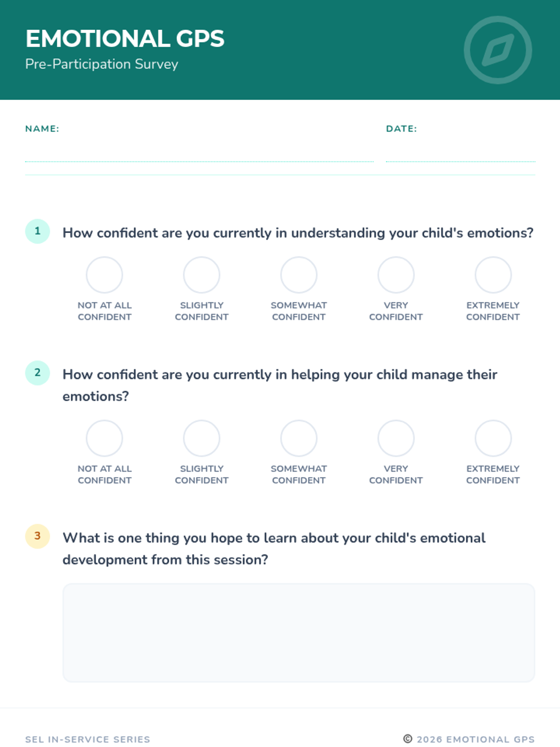Mark "Extremely confident" for understanding emotions
The image size is (560, 747).
point(493,275)
